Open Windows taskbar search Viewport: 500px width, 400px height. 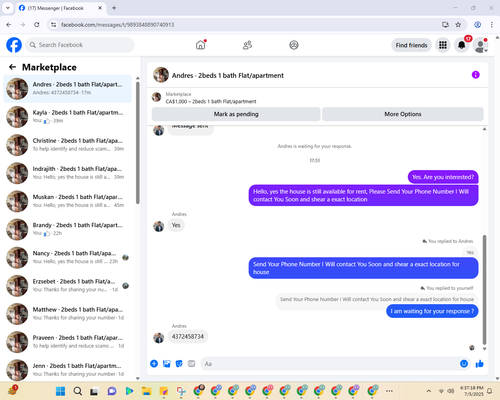pyautogui.click(x=78, y=391)
